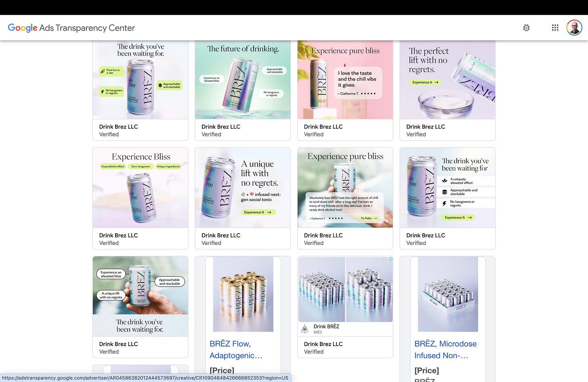Click "Experience it" button in perfect lift ad
Viewport: 588px width, 382px height.
(x=425, y=82)
